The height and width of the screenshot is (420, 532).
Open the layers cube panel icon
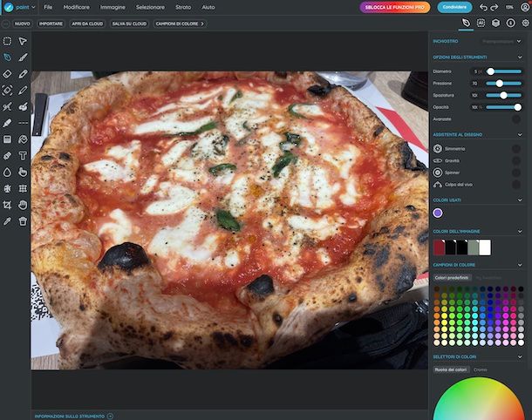point(495,23)
